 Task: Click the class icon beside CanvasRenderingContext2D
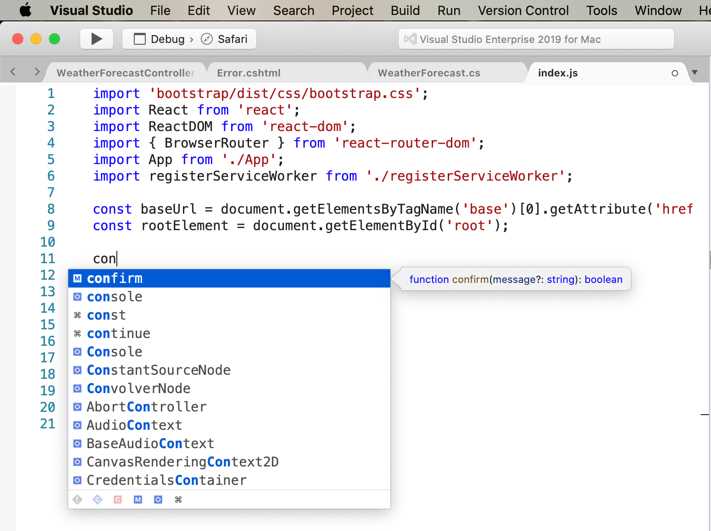click(x=78, y=462)
